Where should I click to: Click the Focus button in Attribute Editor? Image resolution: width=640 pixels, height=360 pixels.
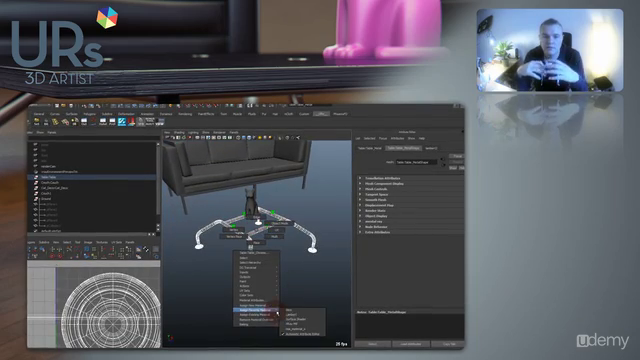coord(457,156)
